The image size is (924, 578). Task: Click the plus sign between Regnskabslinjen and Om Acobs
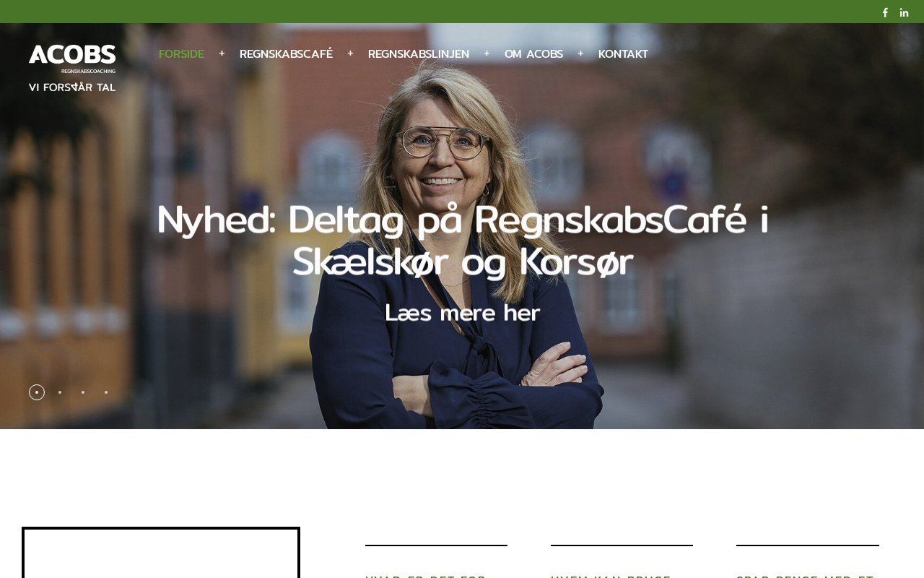[487, 53]
